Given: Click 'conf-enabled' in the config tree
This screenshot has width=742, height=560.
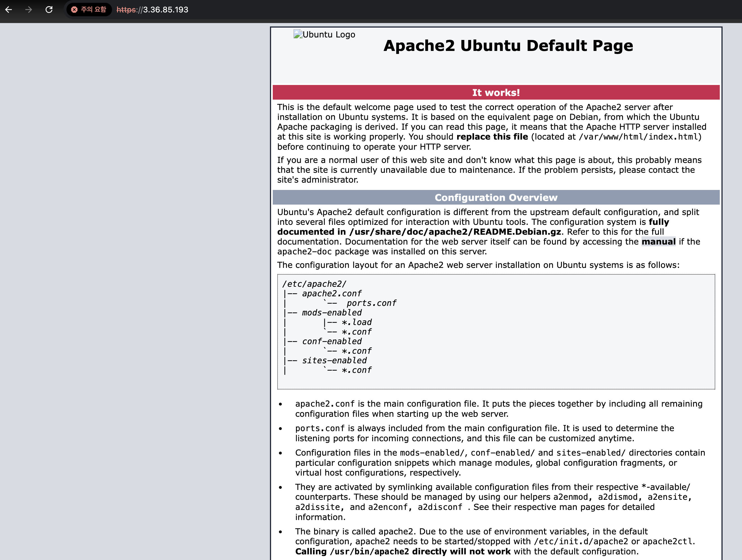Looking at the screenshot, I should (332, 341).
